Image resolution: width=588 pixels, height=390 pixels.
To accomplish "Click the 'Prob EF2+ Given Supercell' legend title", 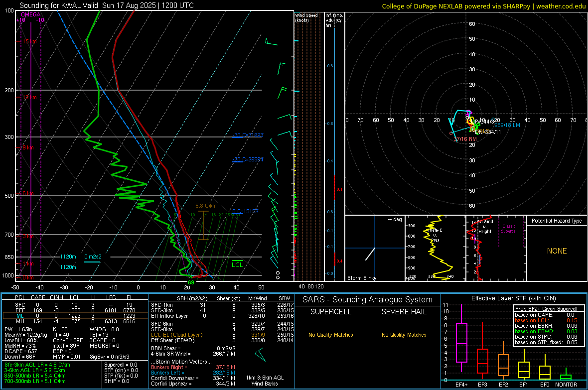I will 546,309.
